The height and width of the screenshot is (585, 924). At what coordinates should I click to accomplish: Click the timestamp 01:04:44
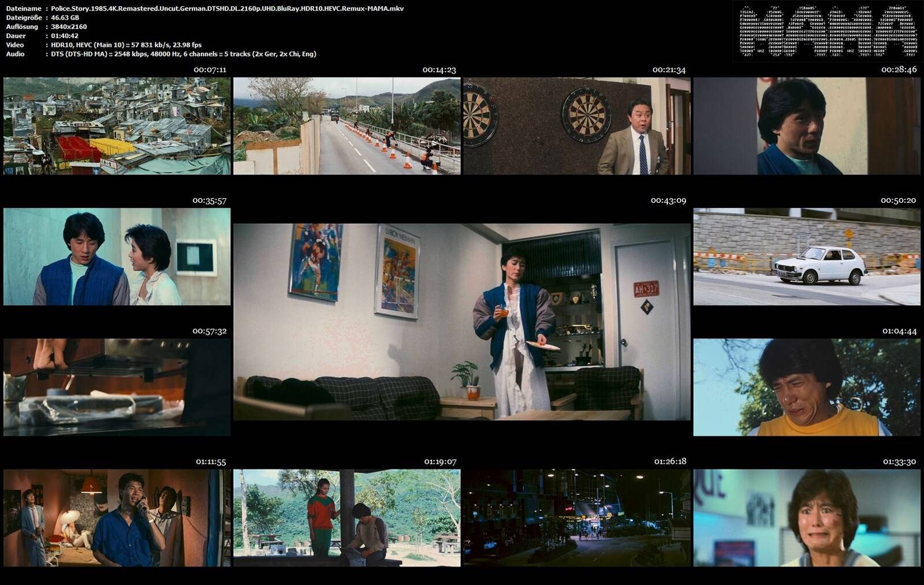click(x=900, y=331)
